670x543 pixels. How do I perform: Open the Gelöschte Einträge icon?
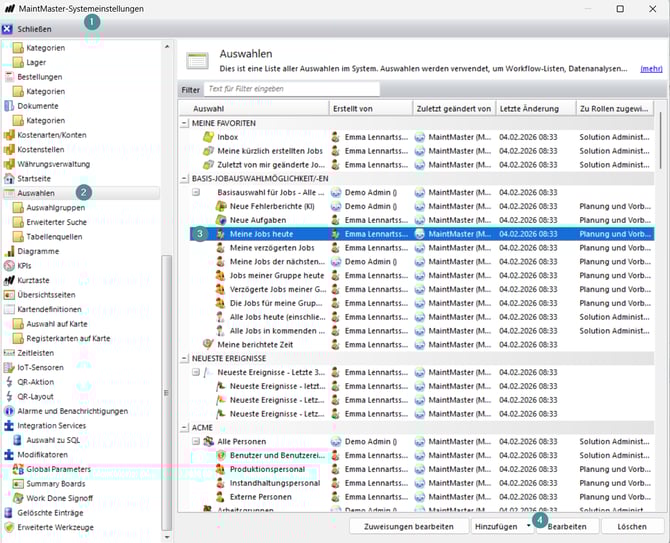point(9,513)
